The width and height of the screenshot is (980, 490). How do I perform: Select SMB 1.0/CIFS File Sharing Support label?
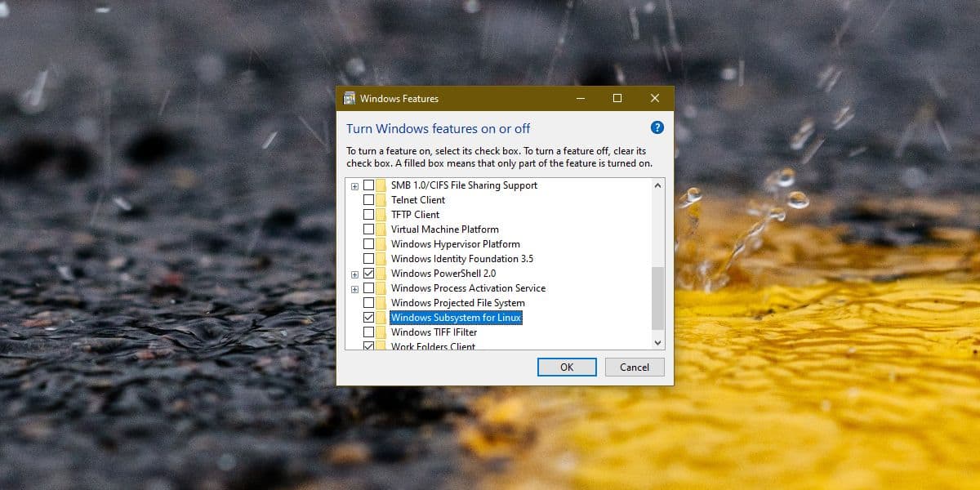464,185
